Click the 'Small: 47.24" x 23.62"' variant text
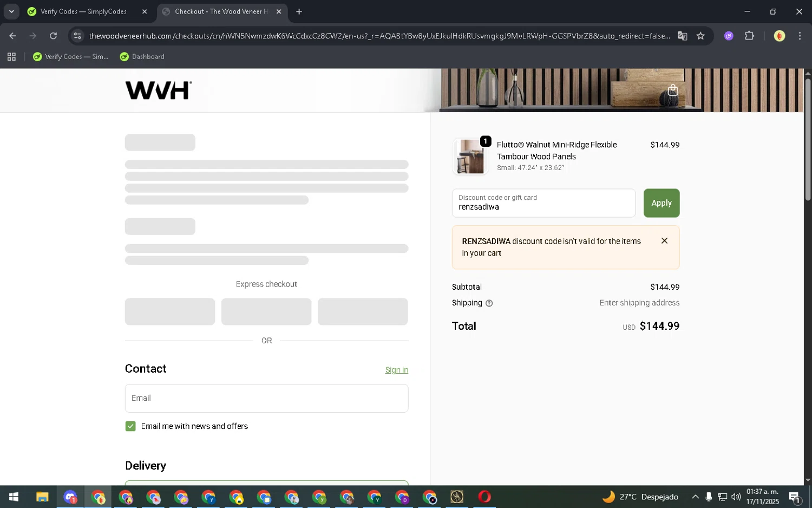 (531, 168)
